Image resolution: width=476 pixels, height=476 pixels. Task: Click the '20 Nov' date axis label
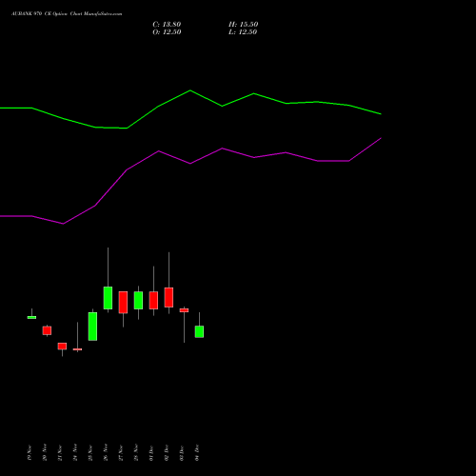click(45, 452)
